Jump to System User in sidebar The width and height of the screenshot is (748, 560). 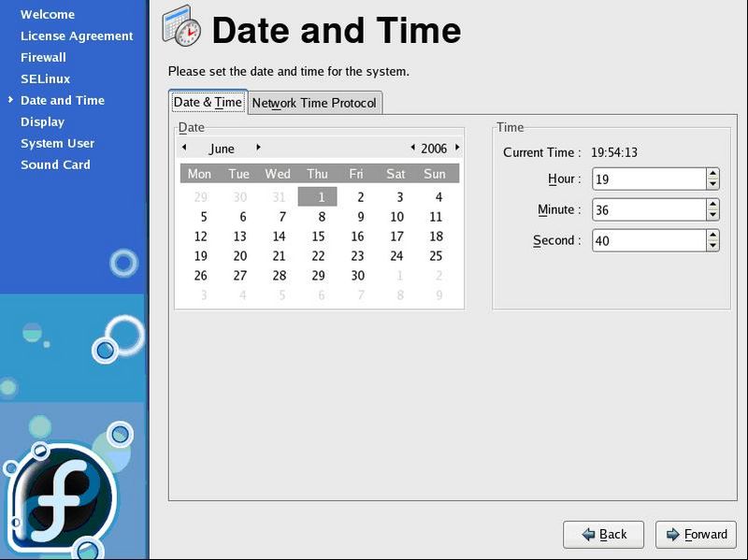pos(57,143)
